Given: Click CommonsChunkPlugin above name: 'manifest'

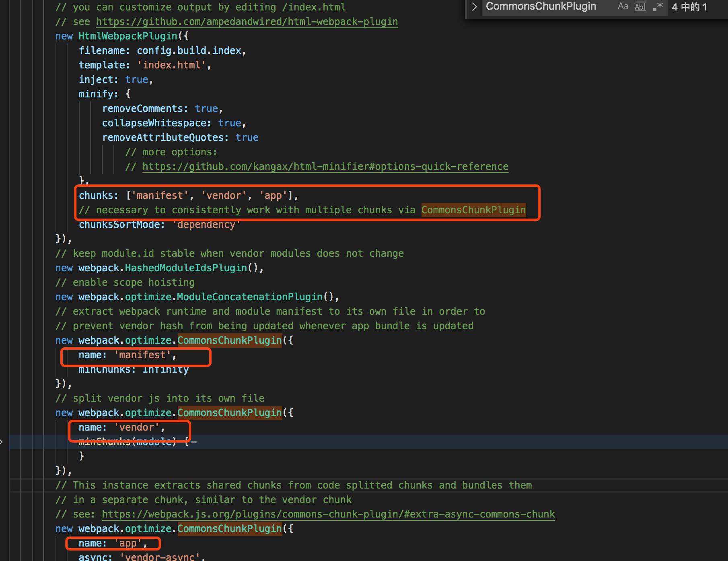Looking at the screenshot, I should [230, 340].
